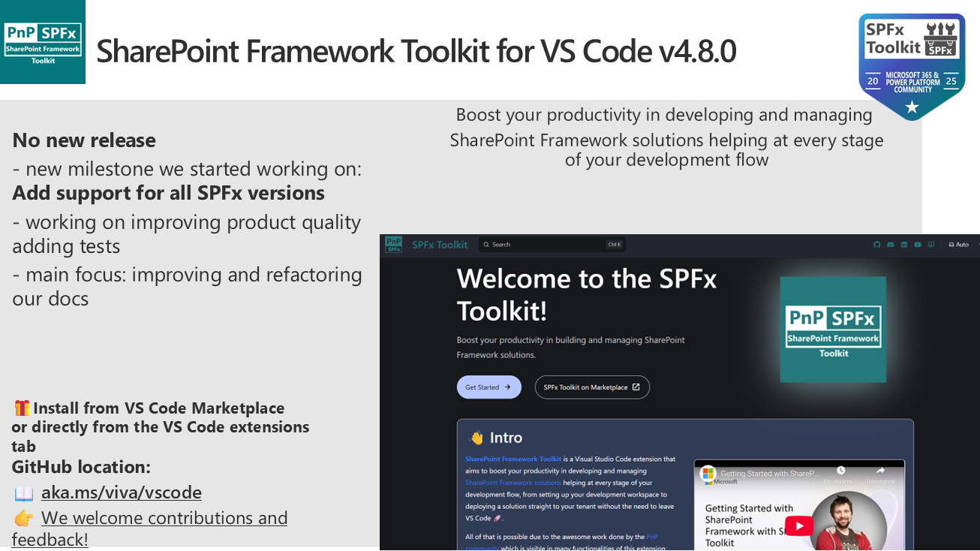This screenshot has width=980, height=551.
Task: Click 'Add support for all SPFx versions' text
Action: coord(168,193)
